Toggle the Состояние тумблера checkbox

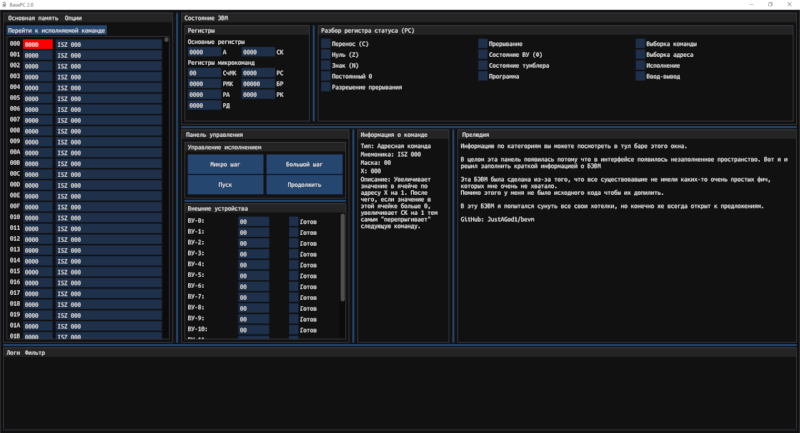point(483,65)
